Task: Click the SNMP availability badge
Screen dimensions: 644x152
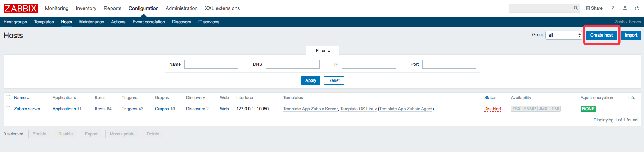Action: point(530,109)
